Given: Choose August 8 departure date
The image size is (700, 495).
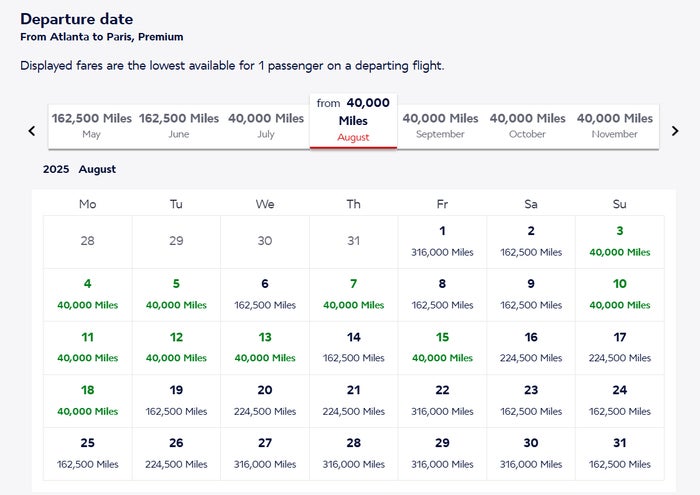Looking at the screenshot, I should [x=442, y=295].
